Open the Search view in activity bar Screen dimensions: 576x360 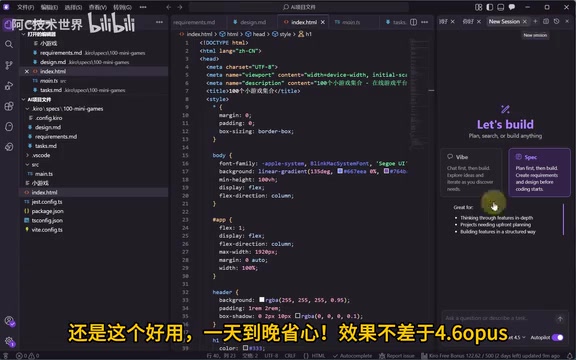[9, 44]
